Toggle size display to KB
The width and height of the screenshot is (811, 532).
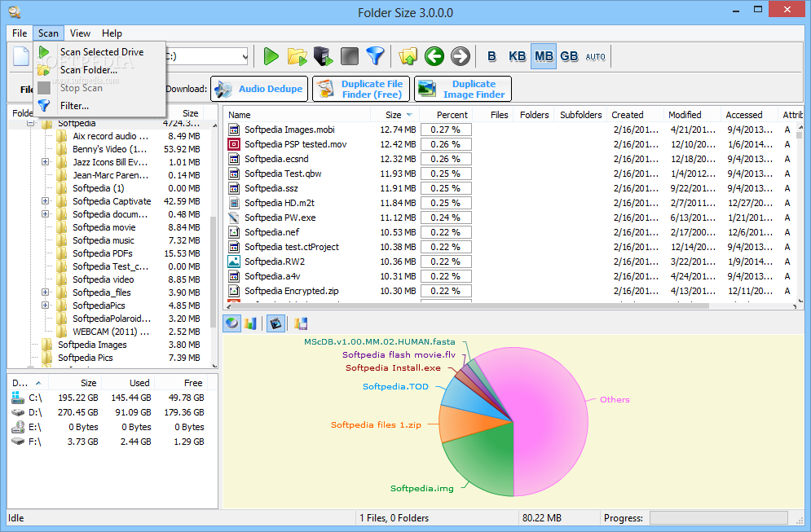517,56
